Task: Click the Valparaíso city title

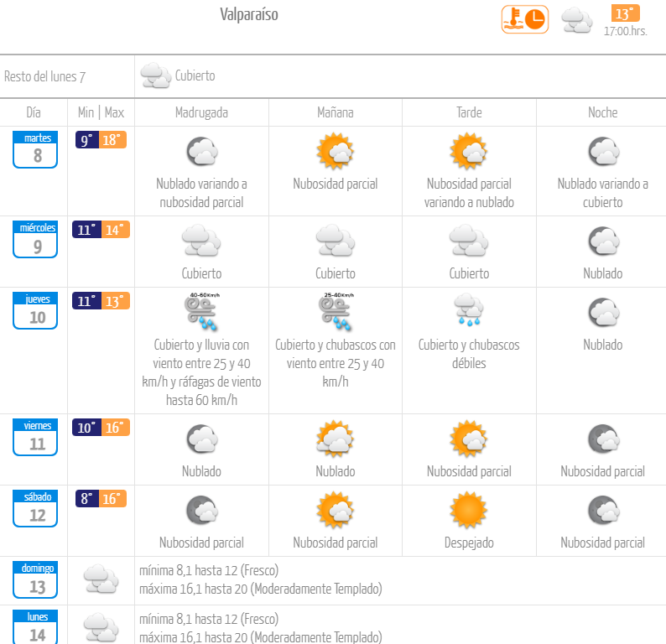Action: point(249,15)
